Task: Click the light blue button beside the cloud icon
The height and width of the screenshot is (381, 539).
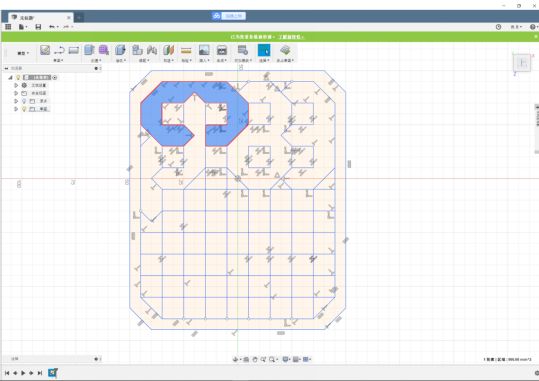Action: pyautogui.click(x=233, y=16)
